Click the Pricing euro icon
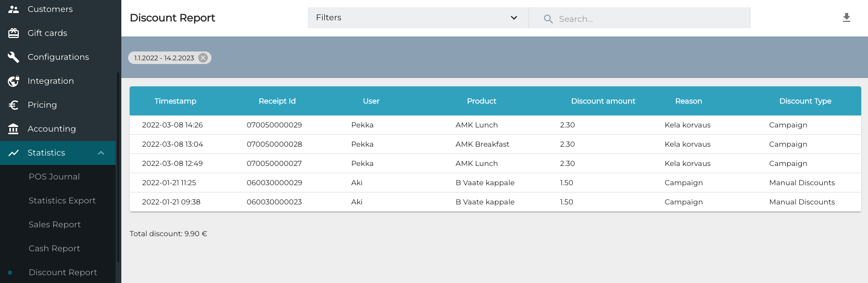Screen dimensions: 868x283 click(14, 105)
